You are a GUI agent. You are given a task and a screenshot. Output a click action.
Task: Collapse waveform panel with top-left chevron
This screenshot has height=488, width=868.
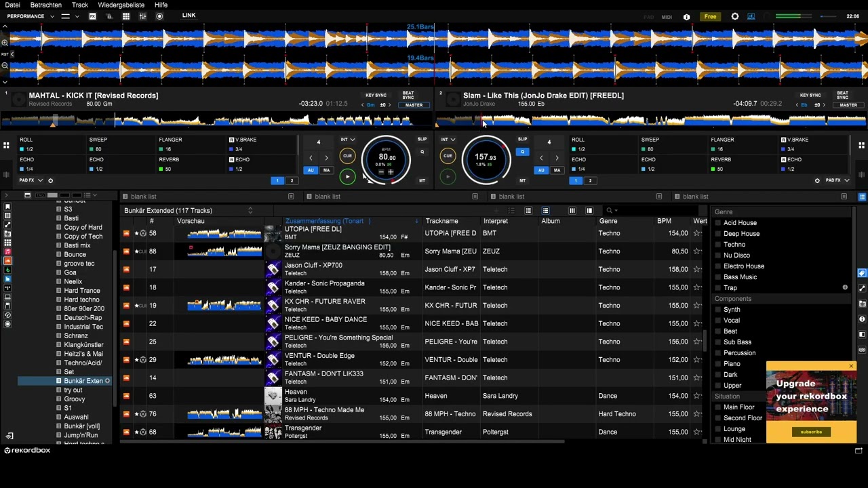pos(5,26)
